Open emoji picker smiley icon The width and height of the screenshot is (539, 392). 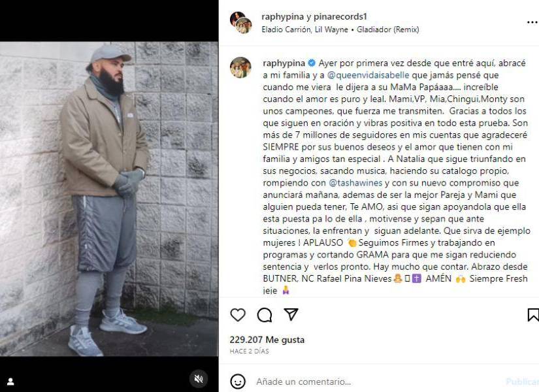238,382
